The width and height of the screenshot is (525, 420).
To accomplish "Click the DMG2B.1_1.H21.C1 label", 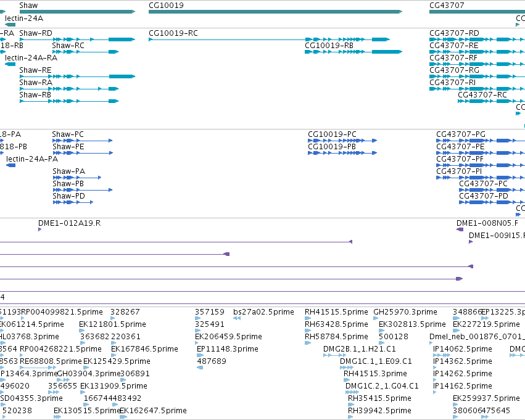I will [x=359, y=350].
